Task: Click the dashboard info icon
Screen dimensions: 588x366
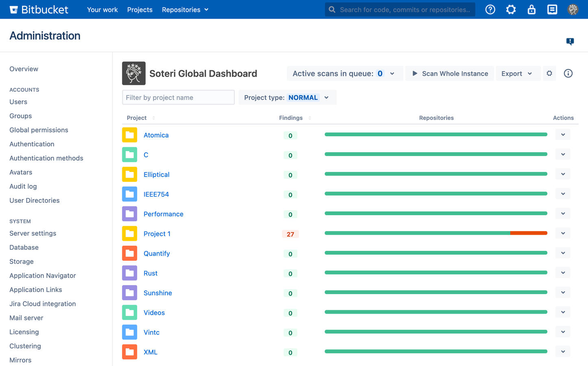Action: tap(568, 73)
